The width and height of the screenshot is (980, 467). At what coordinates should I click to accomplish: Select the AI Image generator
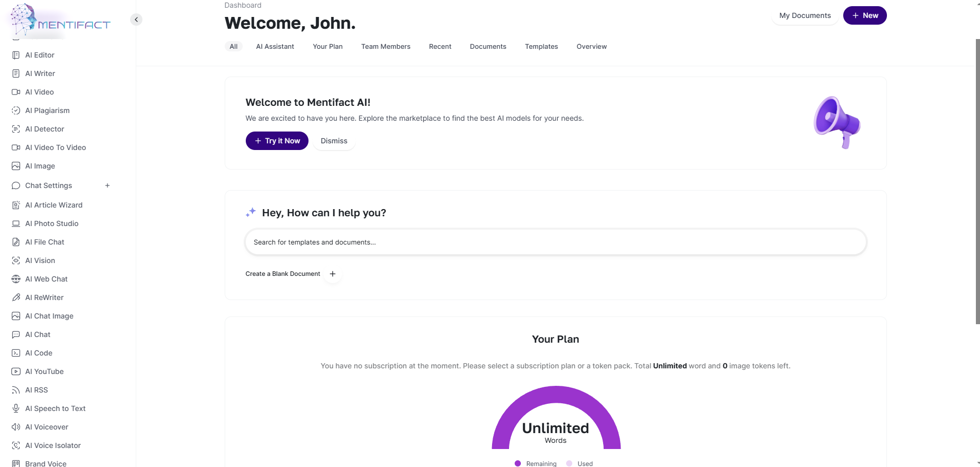point(40,166)
